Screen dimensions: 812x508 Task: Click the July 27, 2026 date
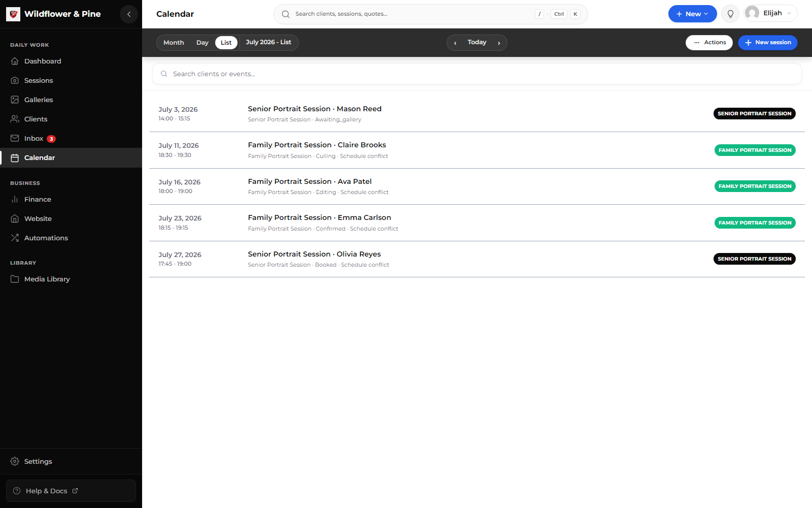pos(180,255)
